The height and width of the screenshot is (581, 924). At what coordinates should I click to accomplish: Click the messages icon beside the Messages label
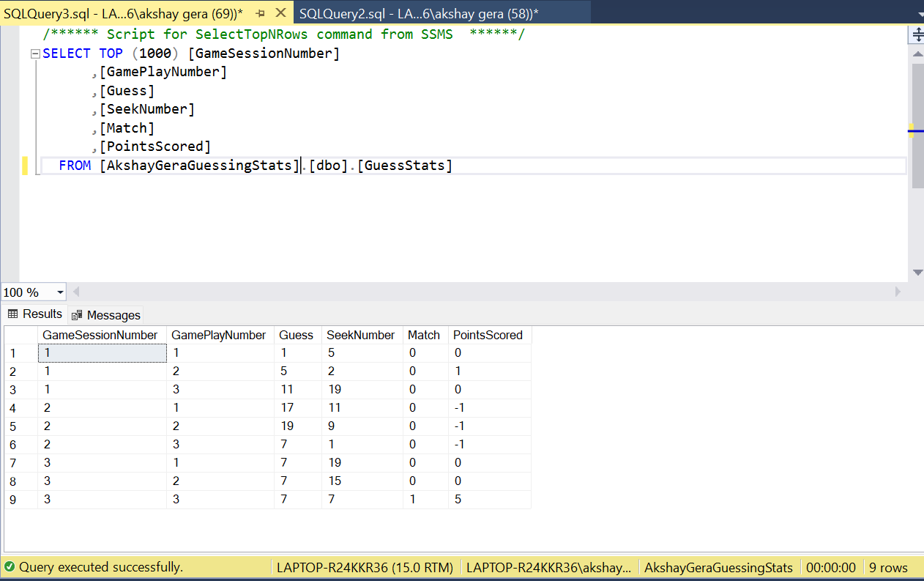pos(76,315)
